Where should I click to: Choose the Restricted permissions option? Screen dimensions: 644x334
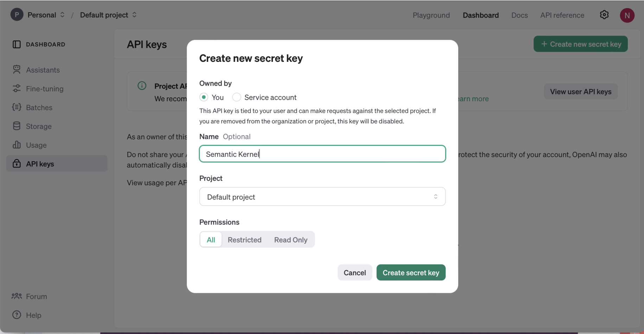coord(244,240)
